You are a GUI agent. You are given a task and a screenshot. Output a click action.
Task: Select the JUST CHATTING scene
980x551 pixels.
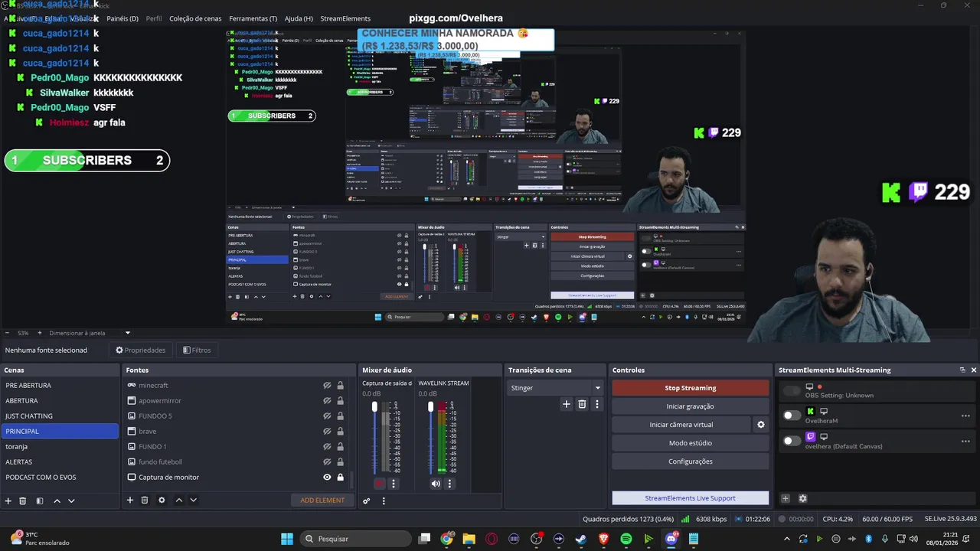tap(60, 416)
